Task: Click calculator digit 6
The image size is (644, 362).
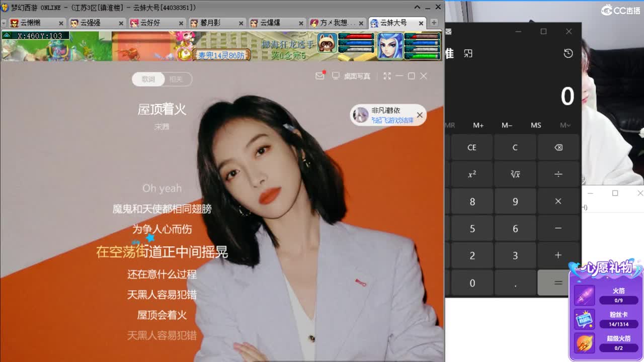Action: [x=515, y=228]
